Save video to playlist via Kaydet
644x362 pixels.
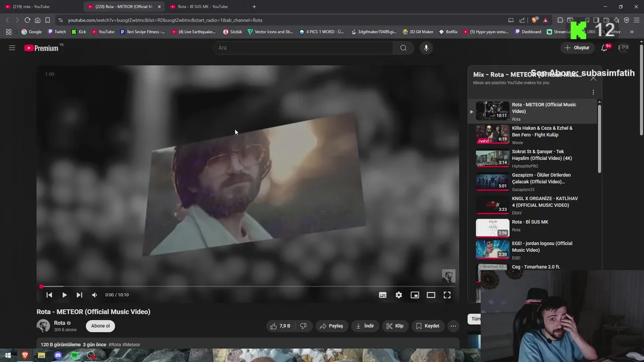(x=428, y=326)
